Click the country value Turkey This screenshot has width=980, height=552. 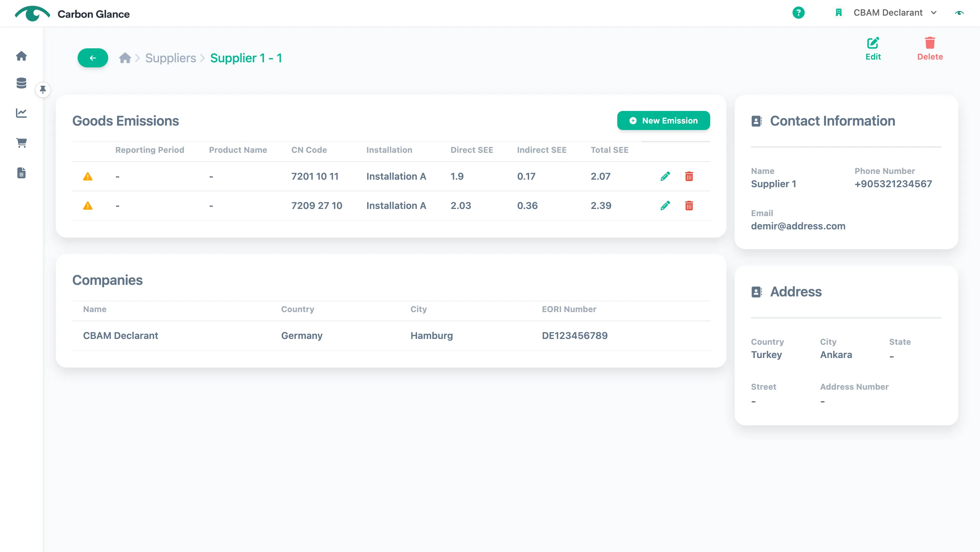click(x=766, y=355)
